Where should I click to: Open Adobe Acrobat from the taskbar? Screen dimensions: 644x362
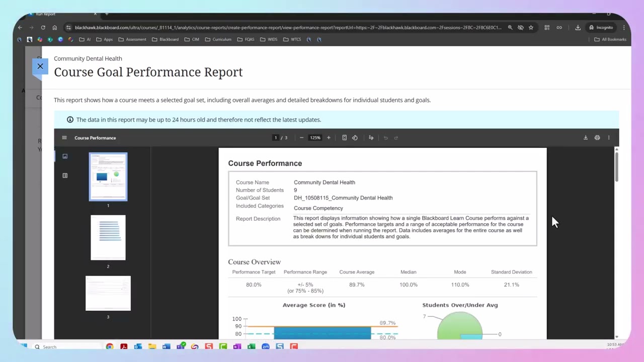pos(124,346)
